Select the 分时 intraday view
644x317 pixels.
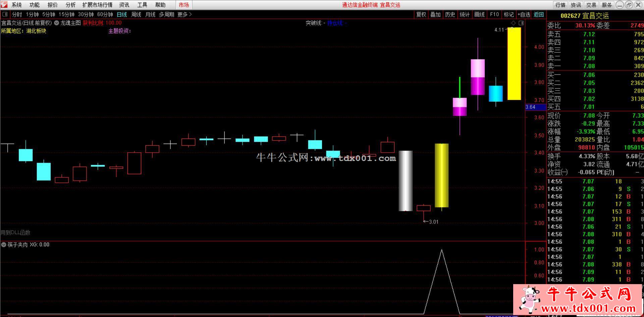(x=17, y=14)
